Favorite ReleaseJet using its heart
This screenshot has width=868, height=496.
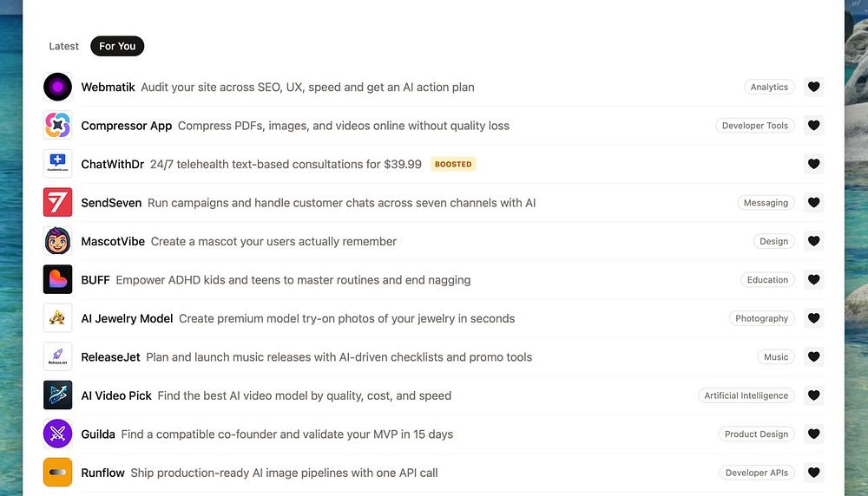click(x=813, y=357)
